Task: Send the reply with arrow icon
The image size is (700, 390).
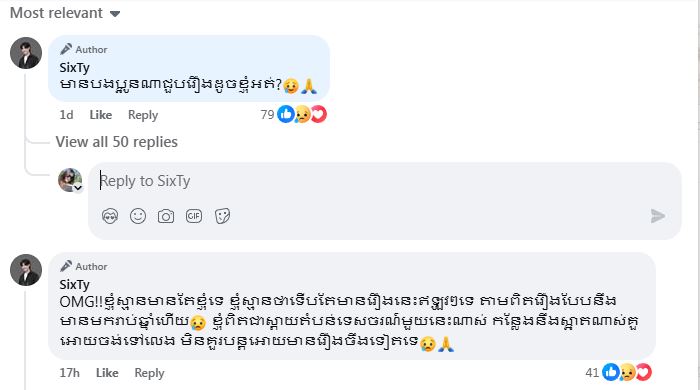Action: [658, 216]
